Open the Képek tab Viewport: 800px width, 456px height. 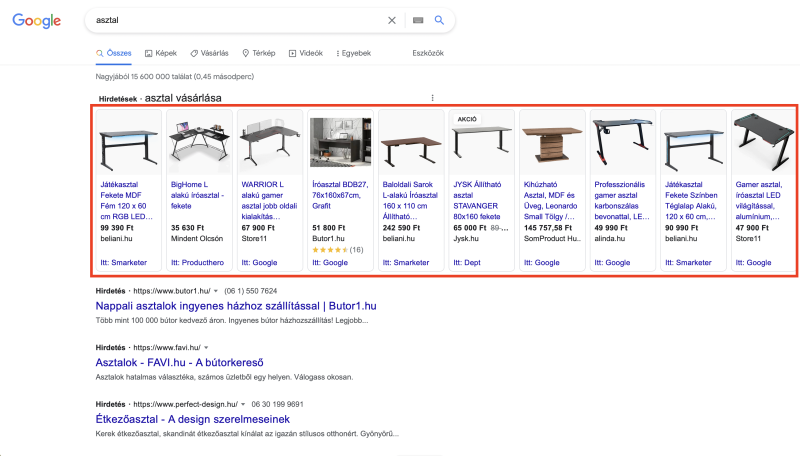tap(161, 52)
